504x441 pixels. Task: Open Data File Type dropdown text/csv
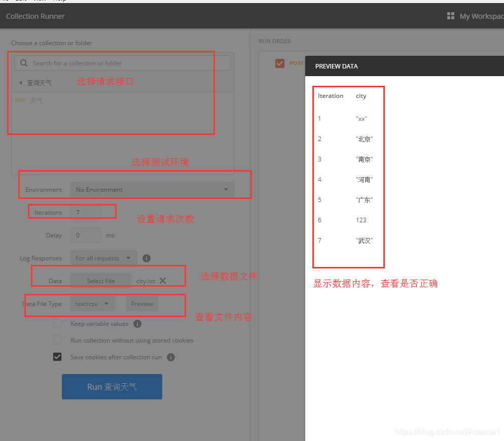tap(93, 303)
